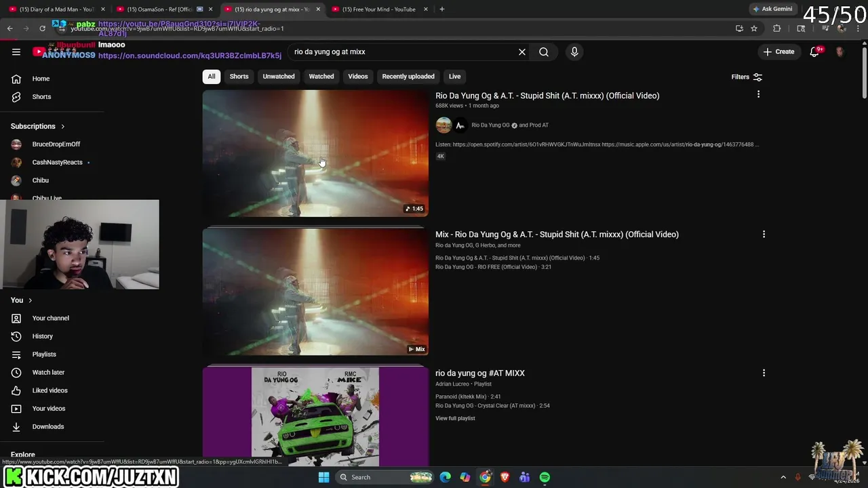868x488 pixels.
Task: Select the Watched filter chip
Action: [x=321, y=77]
